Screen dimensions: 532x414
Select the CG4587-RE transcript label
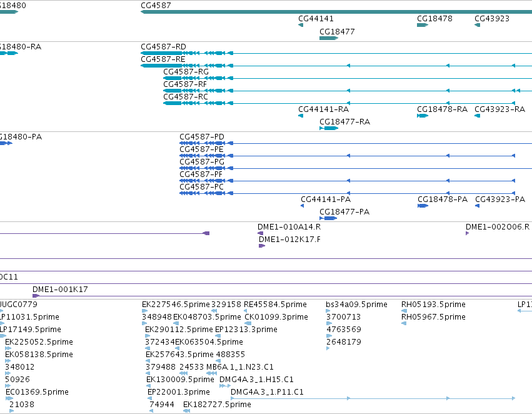coord(163,59)
